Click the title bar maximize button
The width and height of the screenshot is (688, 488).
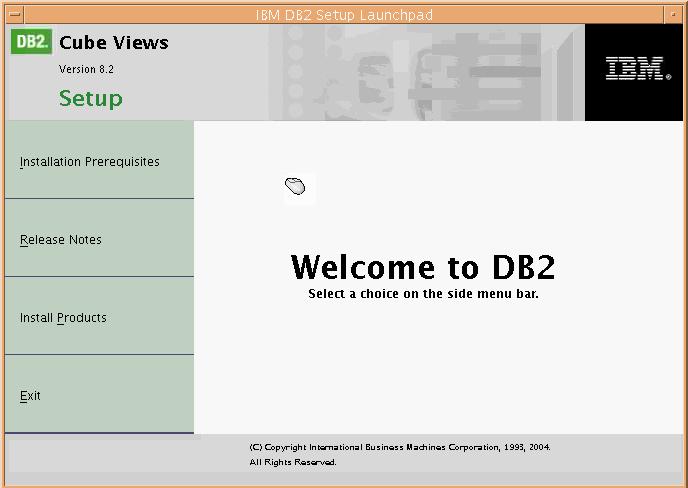point(673,14)
